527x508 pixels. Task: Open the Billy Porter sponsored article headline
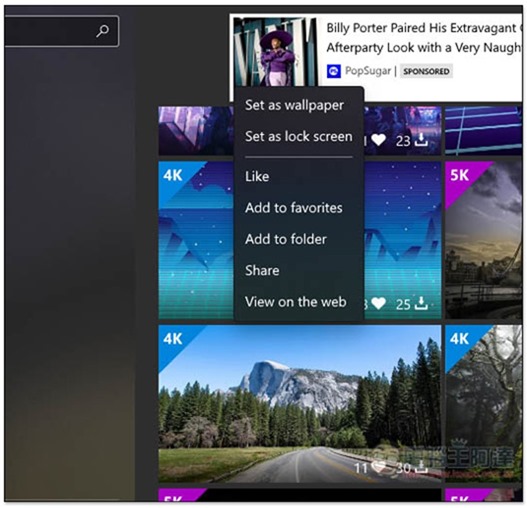click(423, 38)
